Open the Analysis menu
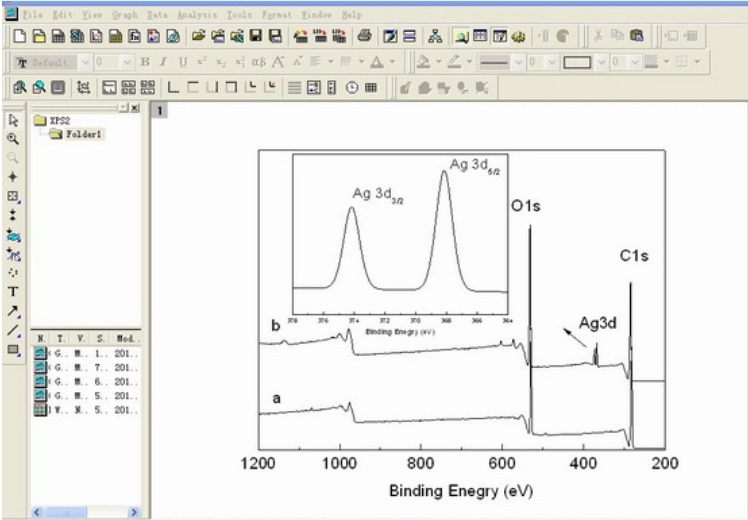The width and height of the screenshot is (748, 520). [197, 15]
